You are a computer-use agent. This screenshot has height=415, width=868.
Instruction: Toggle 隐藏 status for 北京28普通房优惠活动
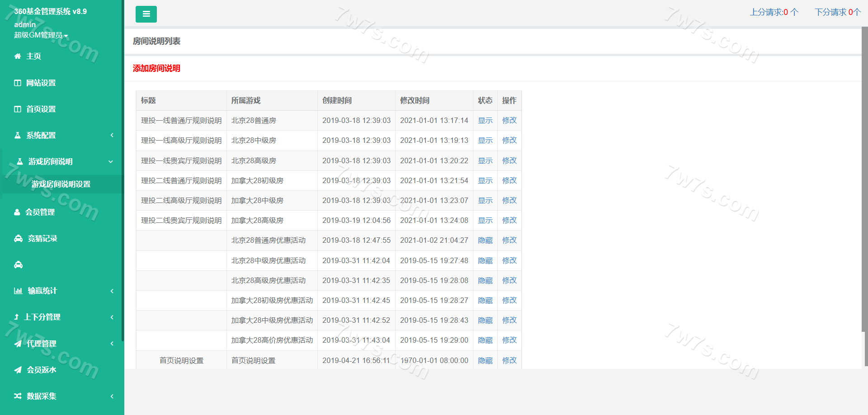coord(485,241)
